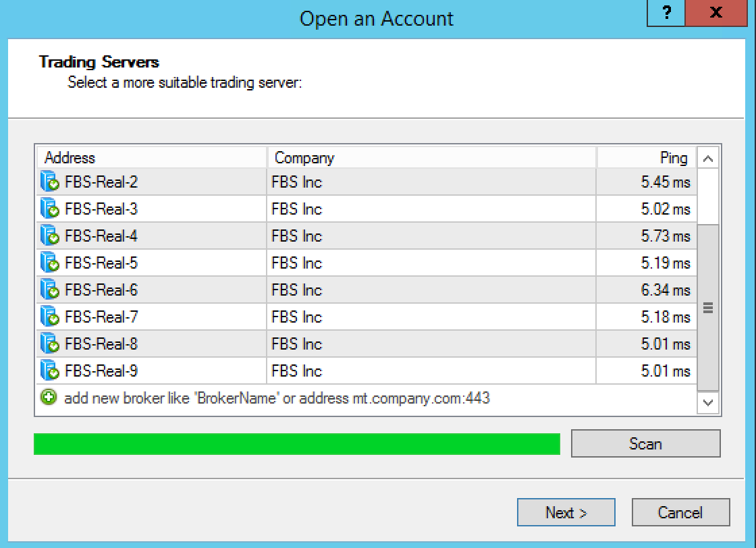
Task: Click the 5.73 ms ping value
Action: coord(666,236)
